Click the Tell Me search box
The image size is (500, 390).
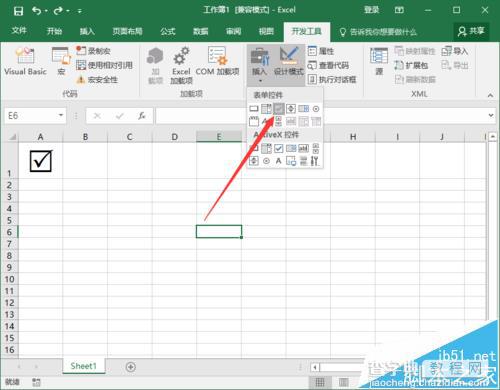coord(378,32)
